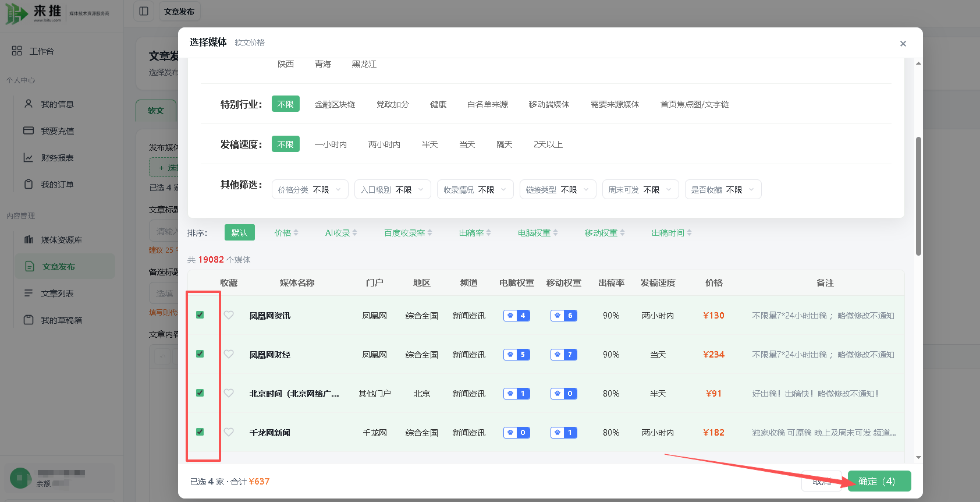Screen dimensions: 980x502
Task: Click the 我的草稿箱 icon
Action: pyautogui.click(x=29, y=320)
